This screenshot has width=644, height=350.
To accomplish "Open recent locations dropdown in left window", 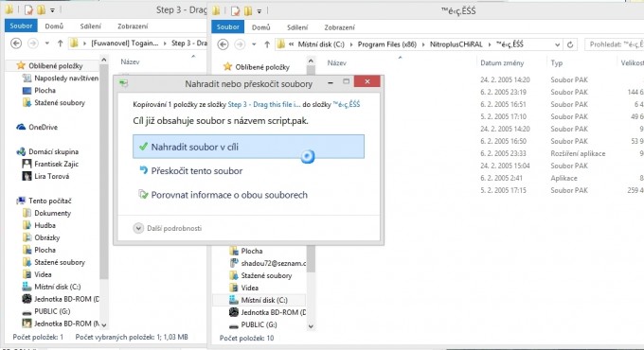I will click(x=46, y=44).
